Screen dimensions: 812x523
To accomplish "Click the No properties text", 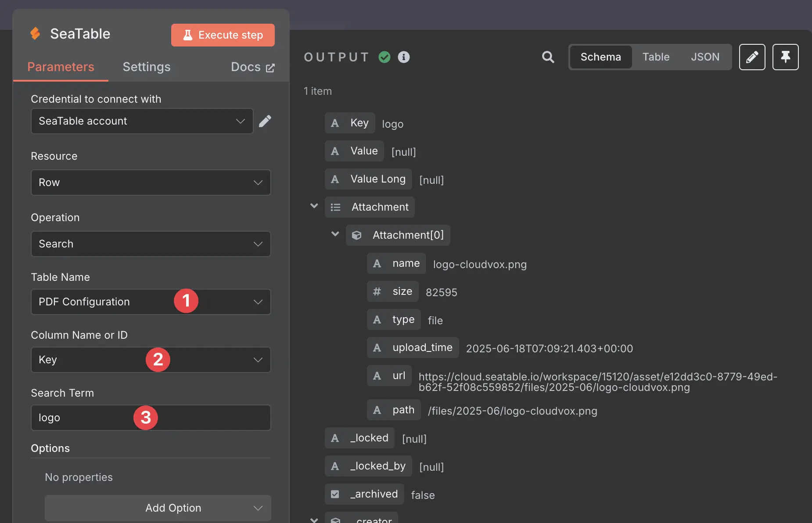I will pyautogui.click(x=79, y=477).
